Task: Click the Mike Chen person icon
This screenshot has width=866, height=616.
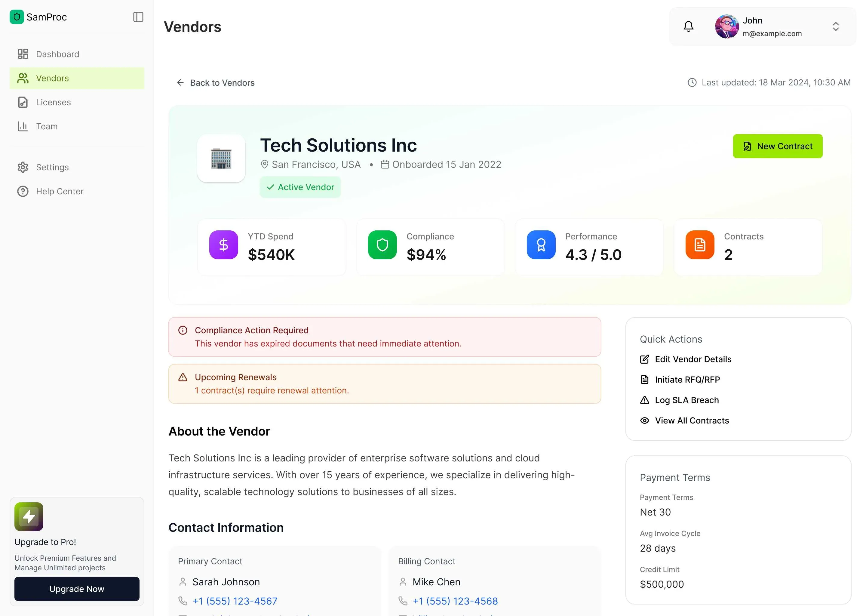Action: 403,582
